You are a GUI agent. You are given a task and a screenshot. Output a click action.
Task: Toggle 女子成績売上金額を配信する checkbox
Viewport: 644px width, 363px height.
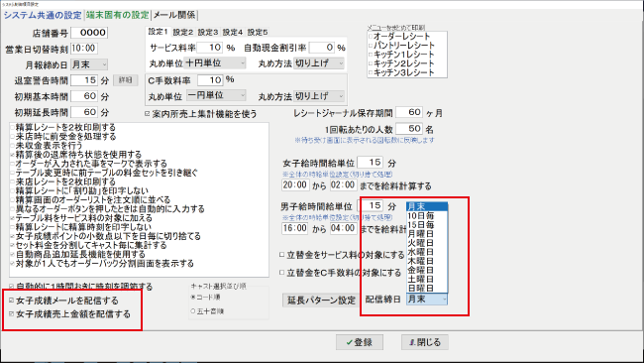click(12, 314)
